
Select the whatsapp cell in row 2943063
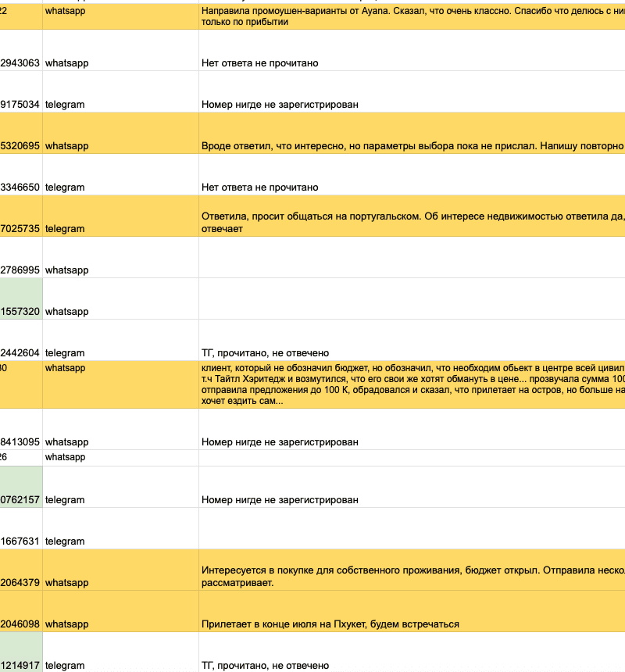pos(120,50)
